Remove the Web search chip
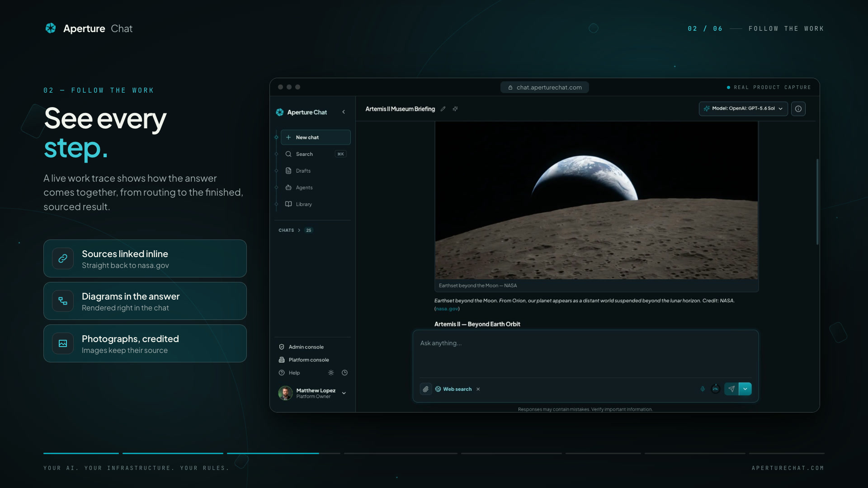This screenshot has width=868, height=488. 478,389
